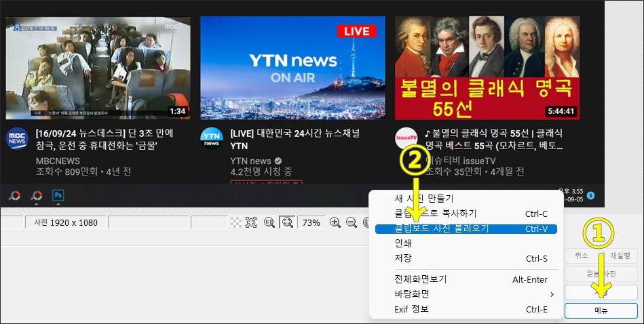The width and height of the screenshot is (644, 324).
Task: Click the '[16/09/24 뉴스데스크]' video title
Action: (x=105, y=140)
